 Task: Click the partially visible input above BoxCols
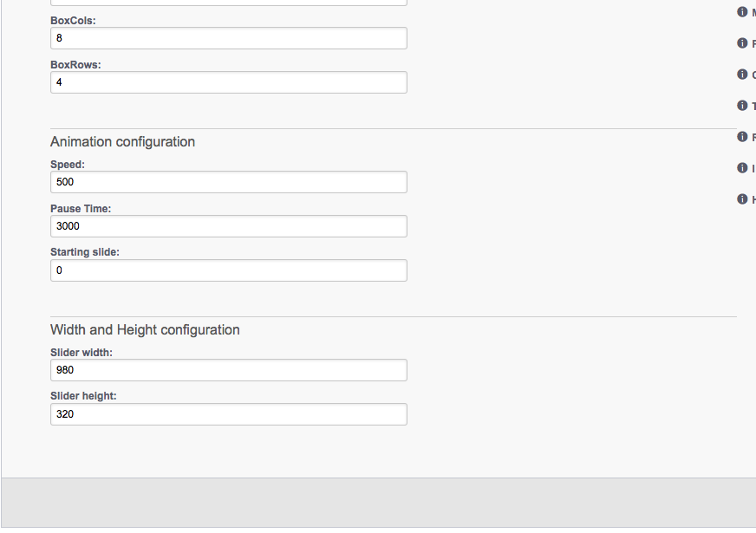pos(229,3)
